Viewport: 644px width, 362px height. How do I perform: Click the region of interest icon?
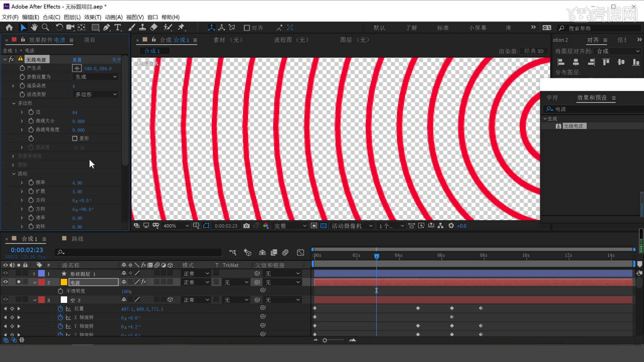pyautogui.click(x=314, y=226)
